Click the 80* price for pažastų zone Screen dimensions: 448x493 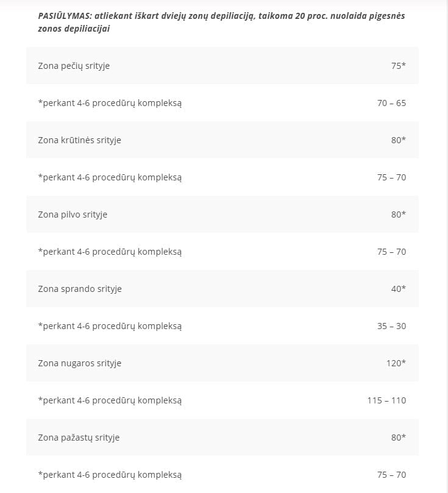tap(399, 438)
